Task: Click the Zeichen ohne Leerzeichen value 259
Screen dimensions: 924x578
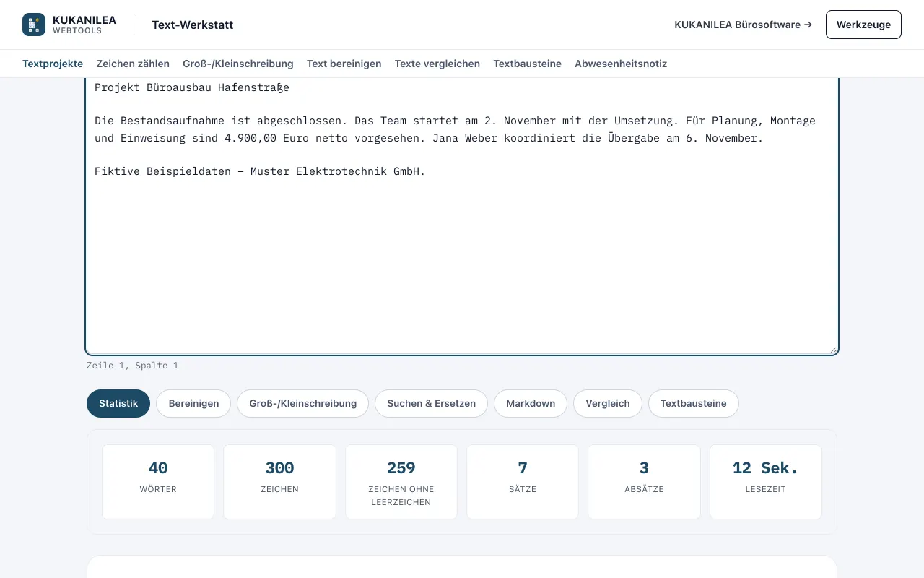Action: click(401, 468)
